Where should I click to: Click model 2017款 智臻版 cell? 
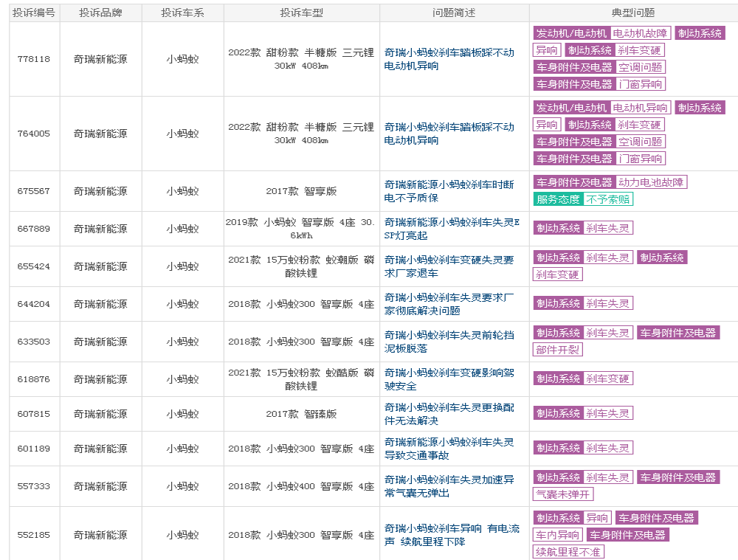click(x=302, y=414)
